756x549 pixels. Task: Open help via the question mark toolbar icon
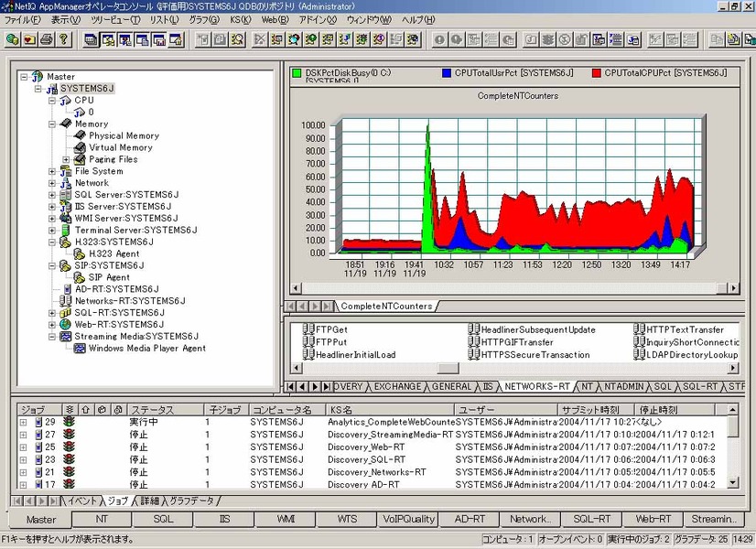coord(64,39)
